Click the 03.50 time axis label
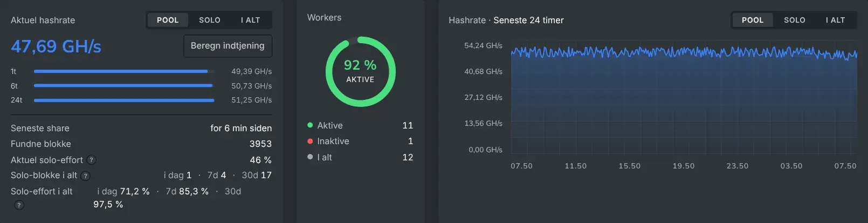 [791, 166]
